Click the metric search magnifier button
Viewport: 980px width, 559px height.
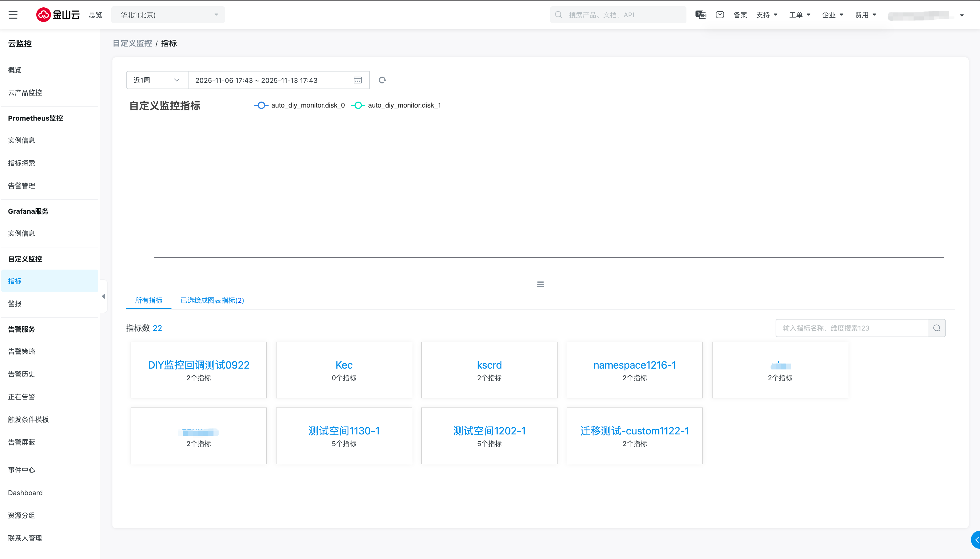(x=937, y=328)
